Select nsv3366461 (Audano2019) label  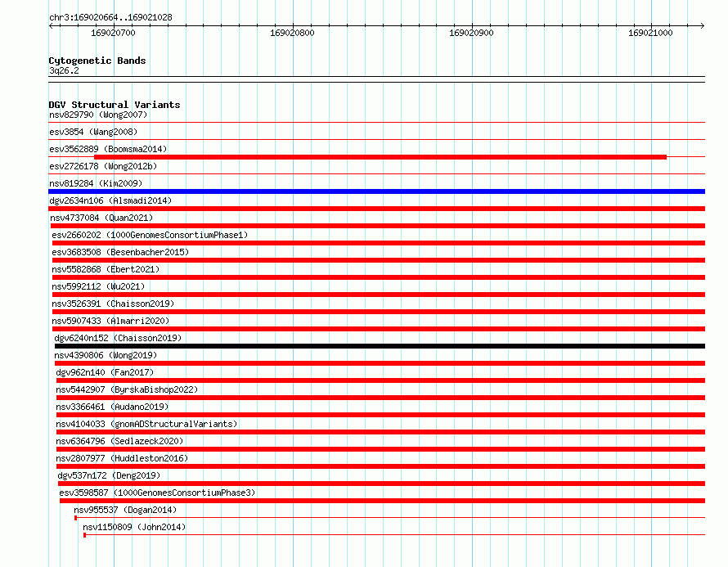pos(112,407)
